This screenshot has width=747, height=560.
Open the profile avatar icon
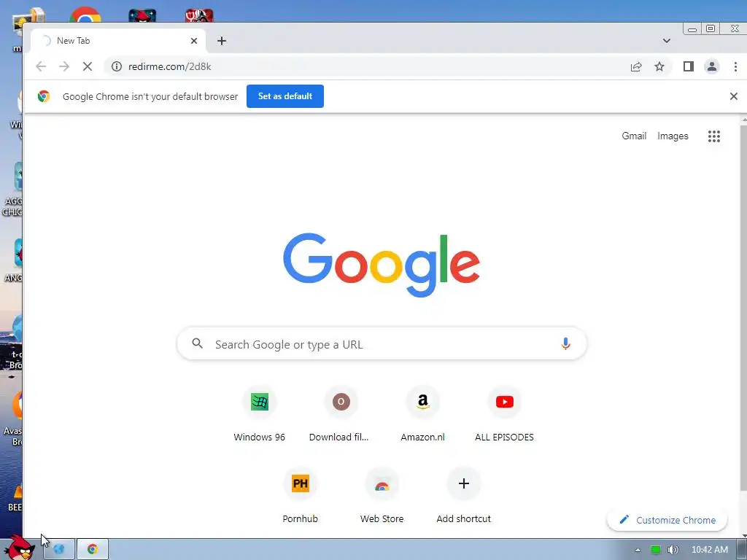click(712, 66)
